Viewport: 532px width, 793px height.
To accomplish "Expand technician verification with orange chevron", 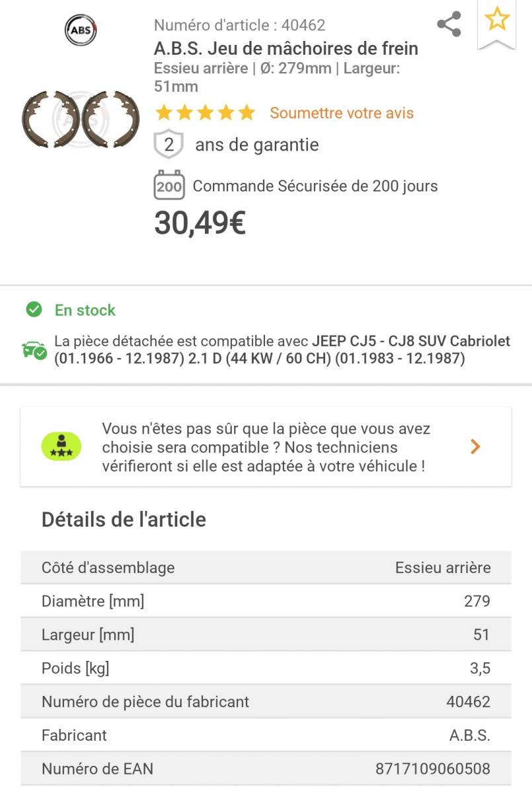I will tap(475, 447).
